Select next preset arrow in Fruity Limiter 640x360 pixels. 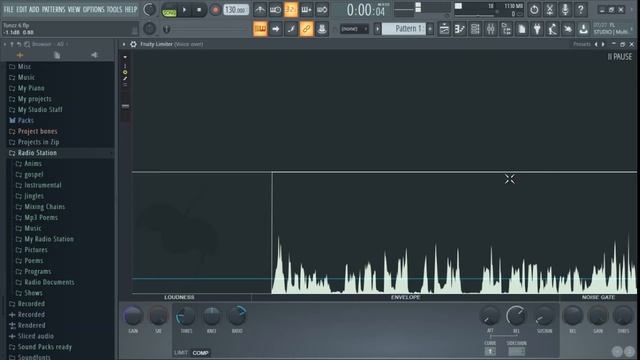tap(603, 44)
